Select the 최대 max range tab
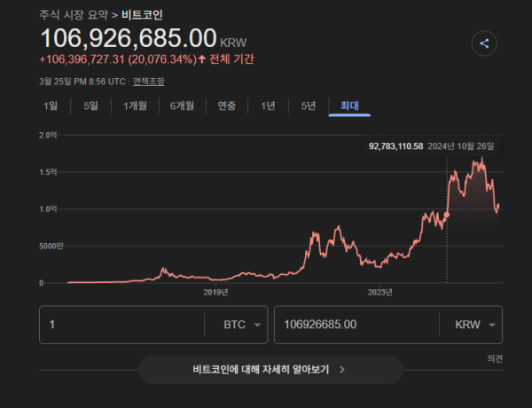The image size is (532, 408). (x=349, y=106)
